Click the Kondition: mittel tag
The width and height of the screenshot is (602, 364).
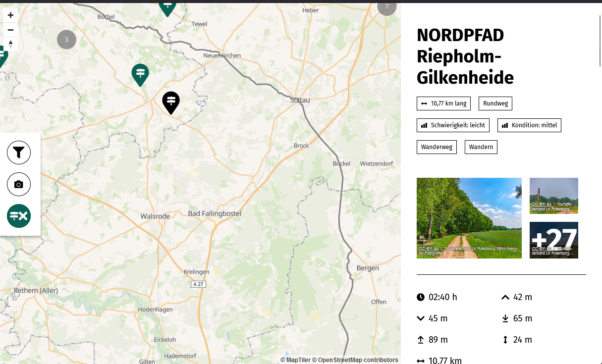[529, 125]
